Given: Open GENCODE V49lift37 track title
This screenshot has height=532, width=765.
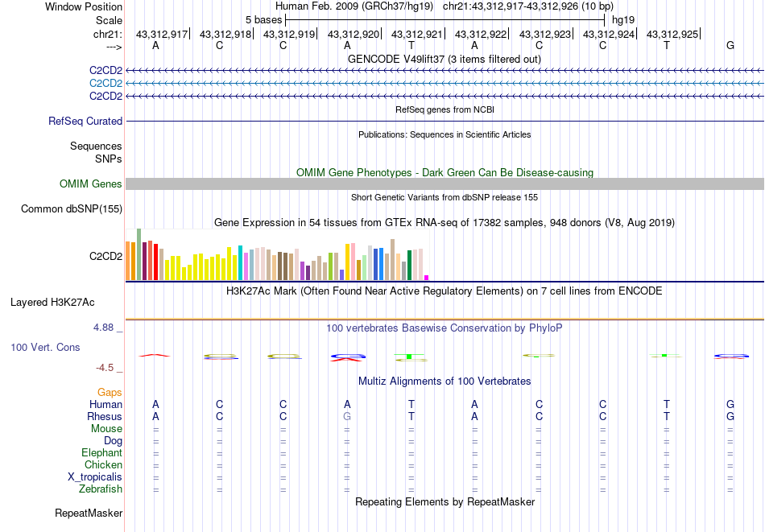Looking at the screenshot, I should [444, 59].
